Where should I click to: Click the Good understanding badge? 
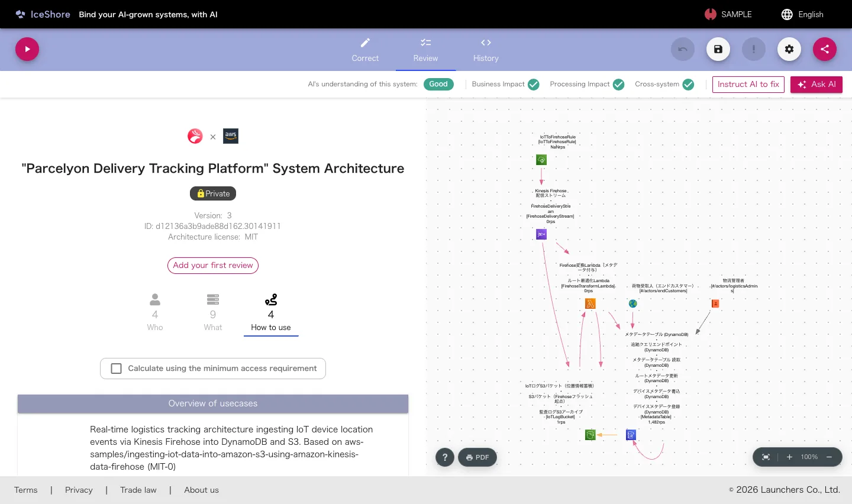(438, 84)
